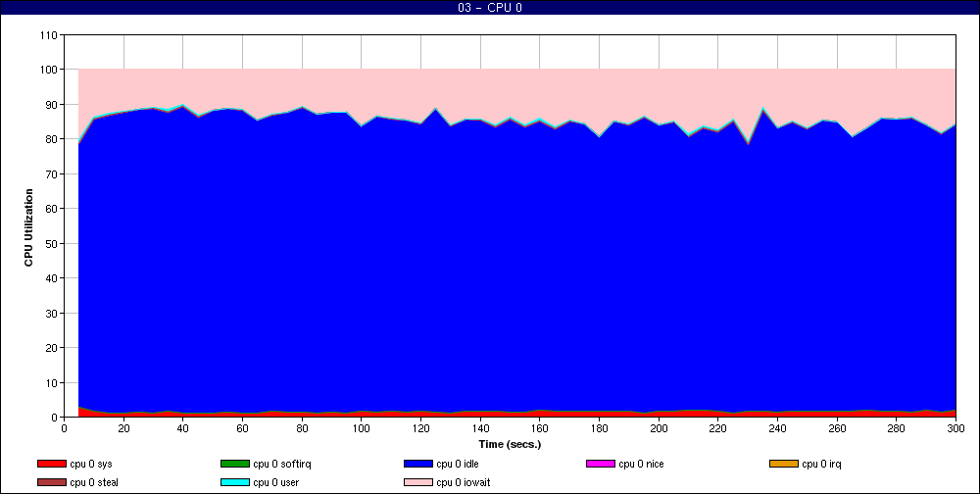
Task: Click the y-axis tick label 90
Action: pos(52,105)
